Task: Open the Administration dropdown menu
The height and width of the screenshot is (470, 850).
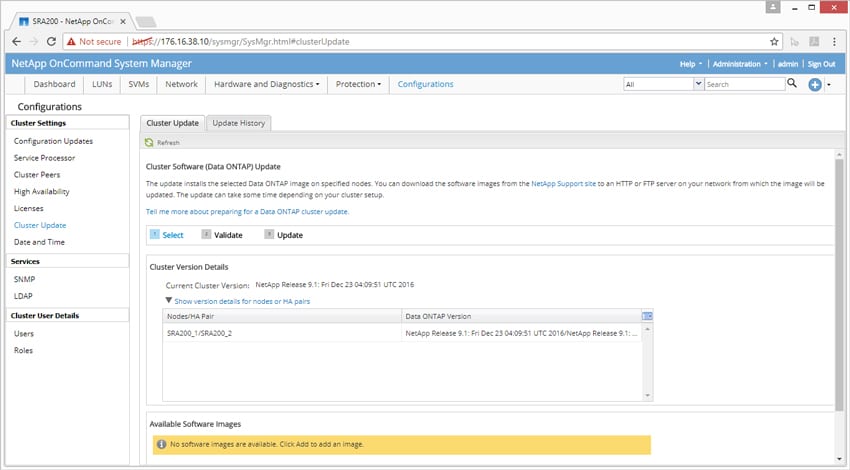Action: coord(739,64)
